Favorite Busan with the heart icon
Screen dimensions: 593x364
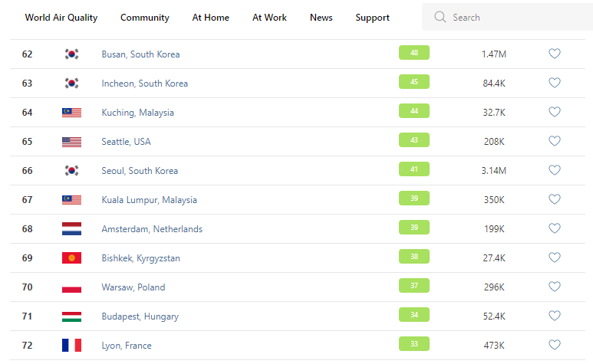(555, 54)
